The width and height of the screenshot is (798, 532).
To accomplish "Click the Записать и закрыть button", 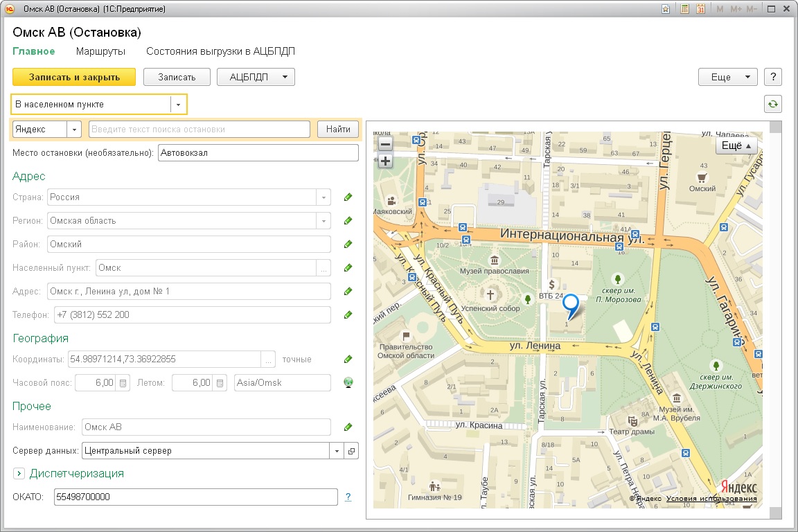I will [x=74, y=77].
